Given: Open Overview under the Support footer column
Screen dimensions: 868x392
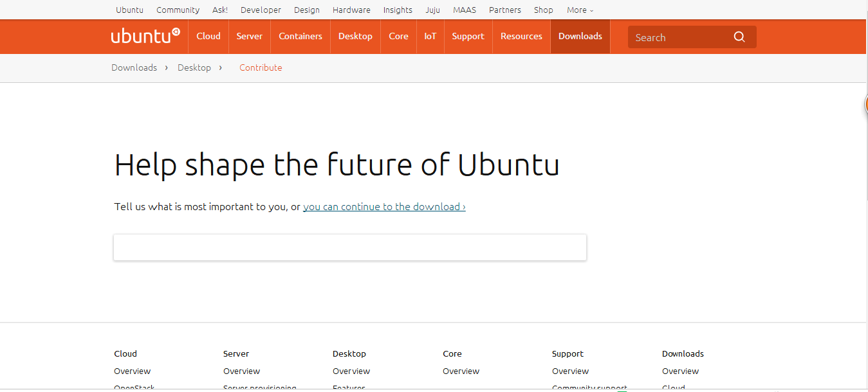Looking at the screenshot, I should (570, 371).
